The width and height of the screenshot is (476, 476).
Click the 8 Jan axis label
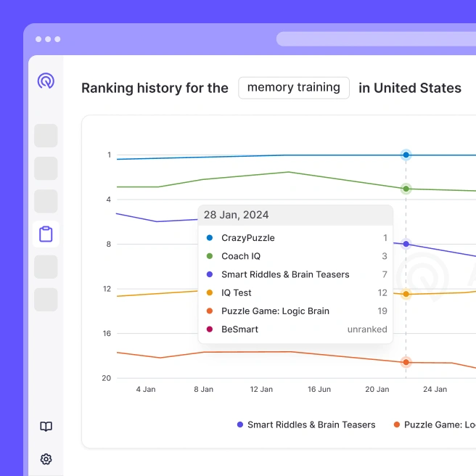click(x=204, y=389)
